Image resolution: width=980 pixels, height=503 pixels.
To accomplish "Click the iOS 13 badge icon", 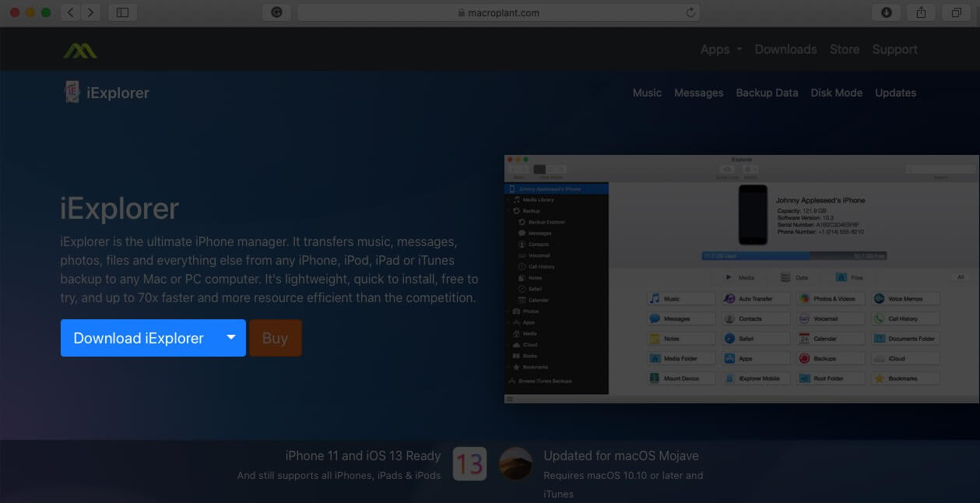I will 469,464.
